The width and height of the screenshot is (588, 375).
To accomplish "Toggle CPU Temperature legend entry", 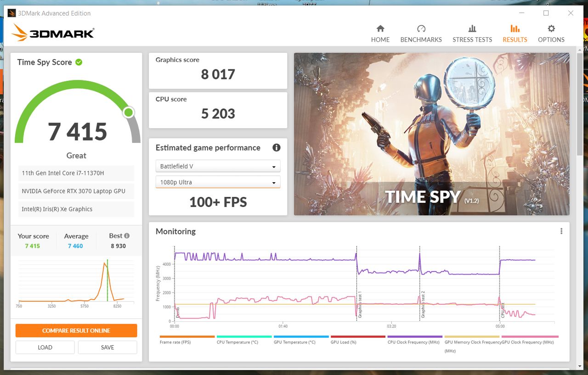I will point(244,340).
